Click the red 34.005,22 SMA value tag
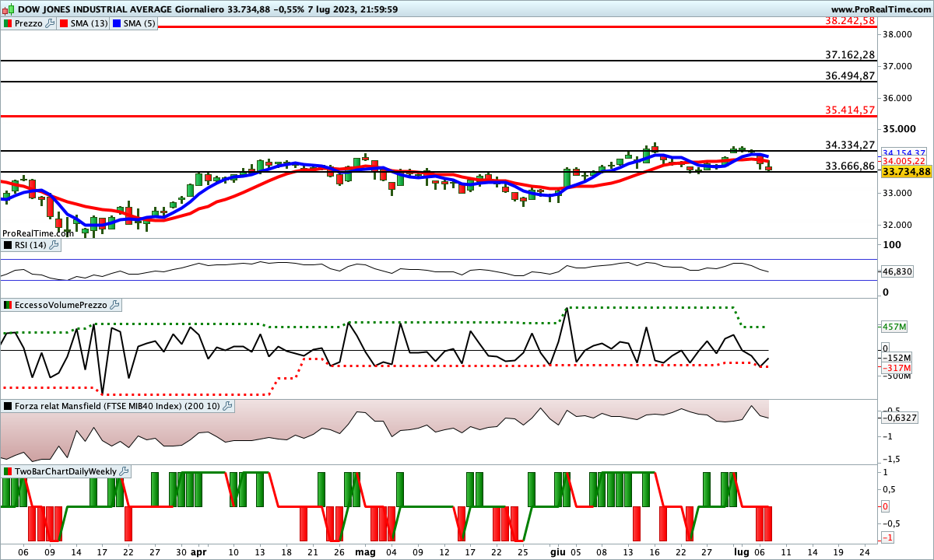934x560 pixels. [x=904, y=160]
